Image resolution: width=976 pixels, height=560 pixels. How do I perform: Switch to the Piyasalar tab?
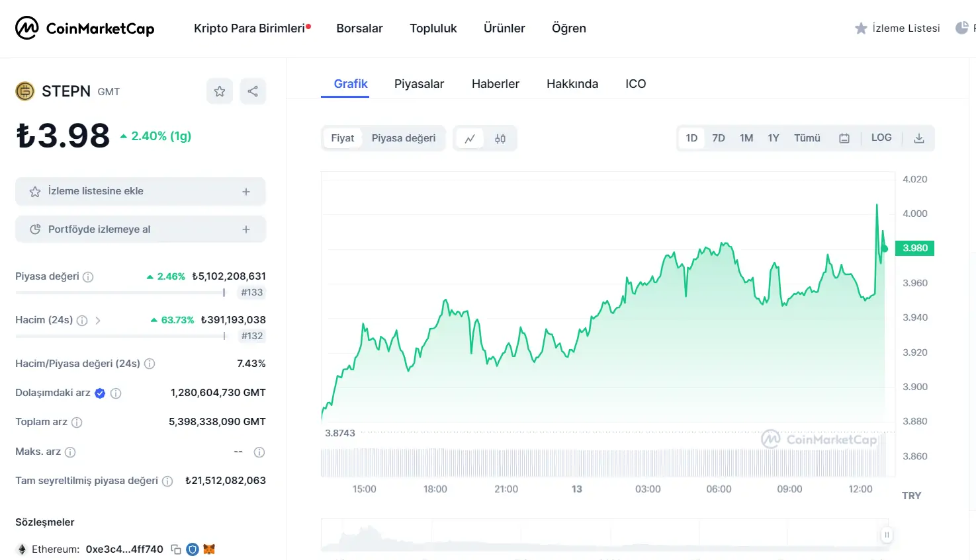[x=419, y=84]
